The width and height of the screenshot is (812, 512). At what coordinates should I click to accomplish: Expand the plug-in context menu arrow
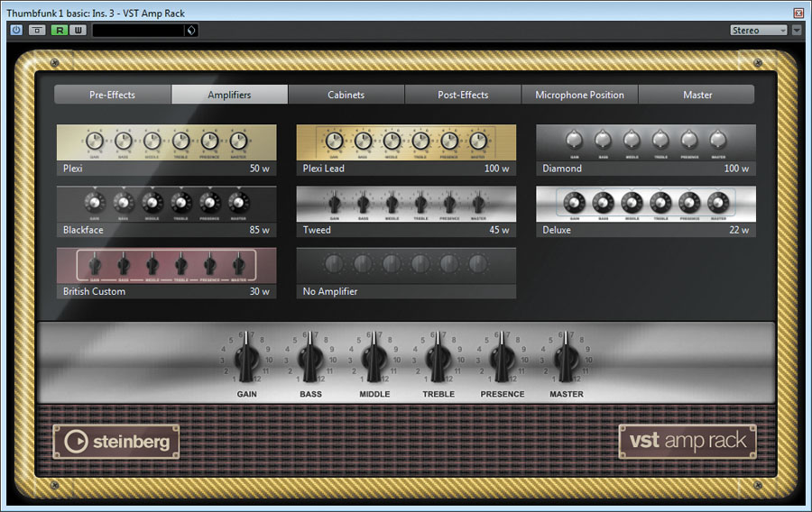tap(797, 31)
